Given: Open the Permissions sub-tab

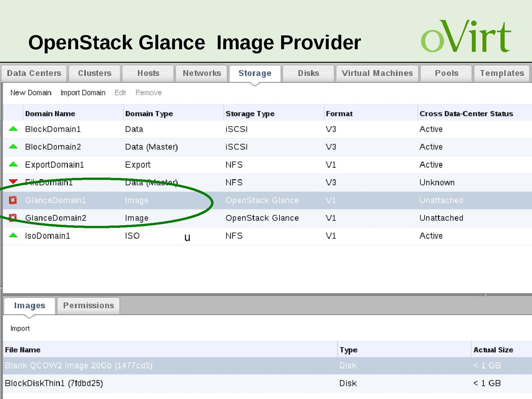Looking at the screenshot, I should pyautogui.click(x=89, y=305).
